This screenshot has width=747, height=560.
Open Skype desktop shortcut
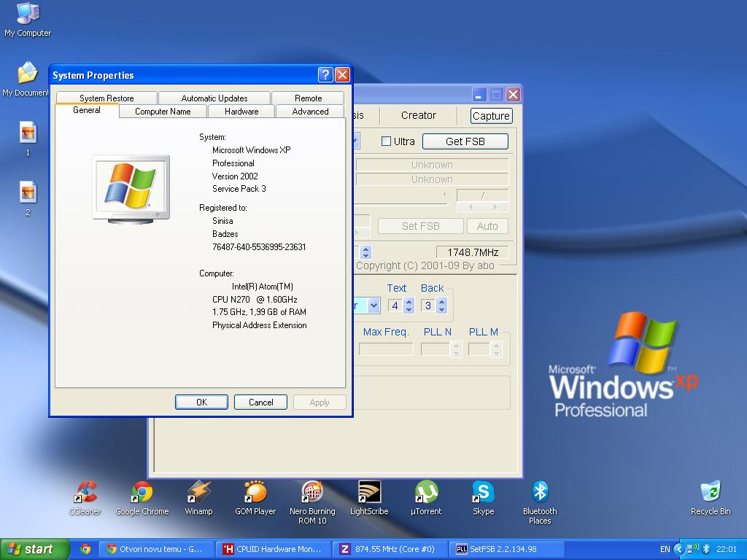483,498
